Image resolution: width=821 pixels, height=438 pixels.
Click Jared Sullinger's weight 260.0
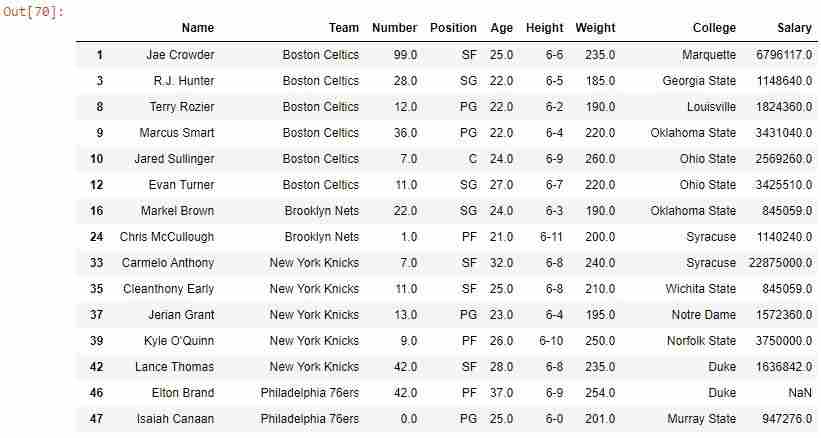(x=600, y=159)
